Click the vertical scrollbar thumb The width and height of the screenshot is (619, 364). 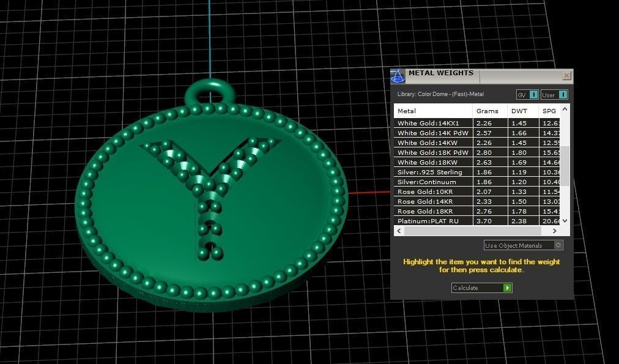(x=565, y=166)
